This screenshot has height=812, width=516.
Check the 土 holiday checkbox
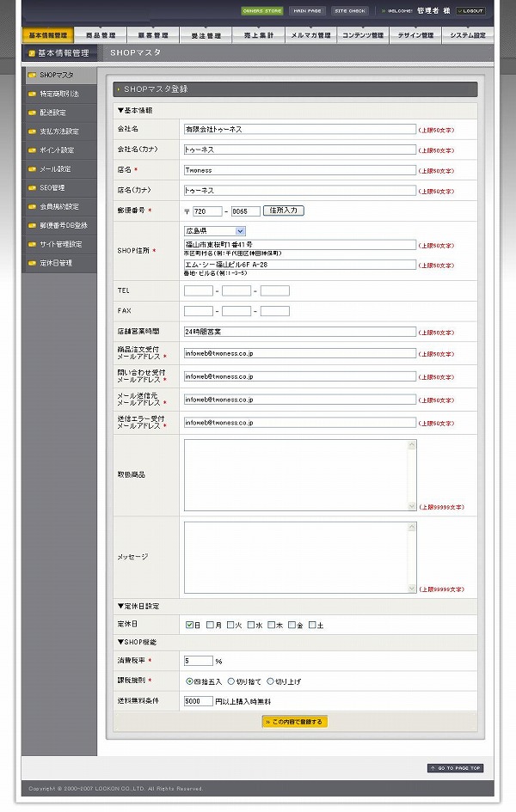[x=312, y=625]
